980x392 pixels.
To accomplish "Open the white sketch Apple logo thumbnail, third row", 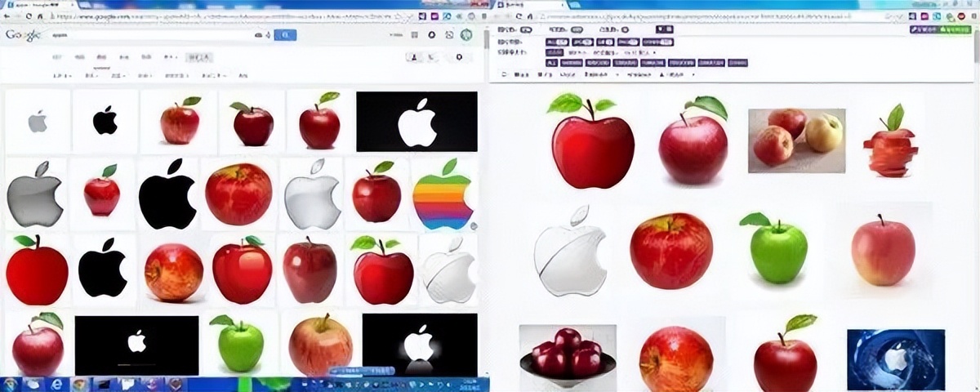I will click(x=448, y=271).
